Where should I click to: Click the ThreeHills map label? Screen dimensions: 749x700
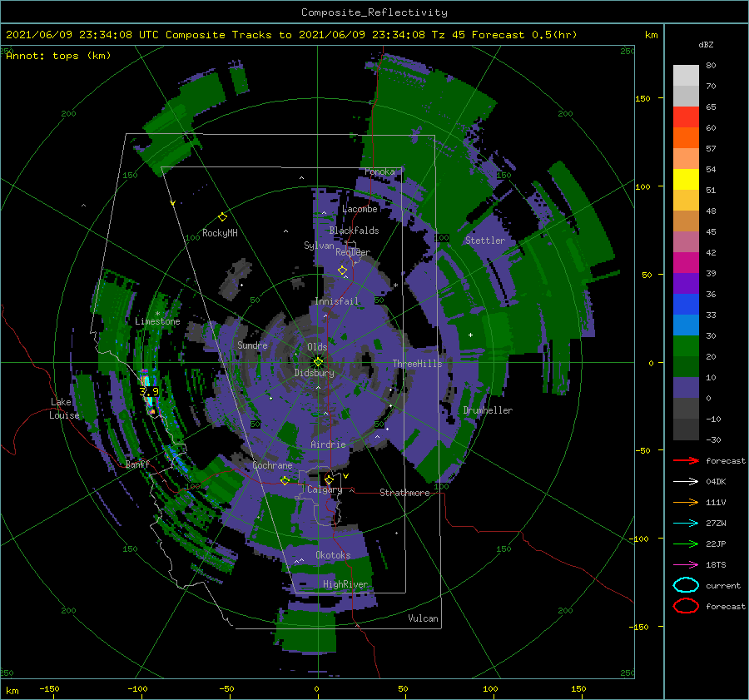click(418, 364)
